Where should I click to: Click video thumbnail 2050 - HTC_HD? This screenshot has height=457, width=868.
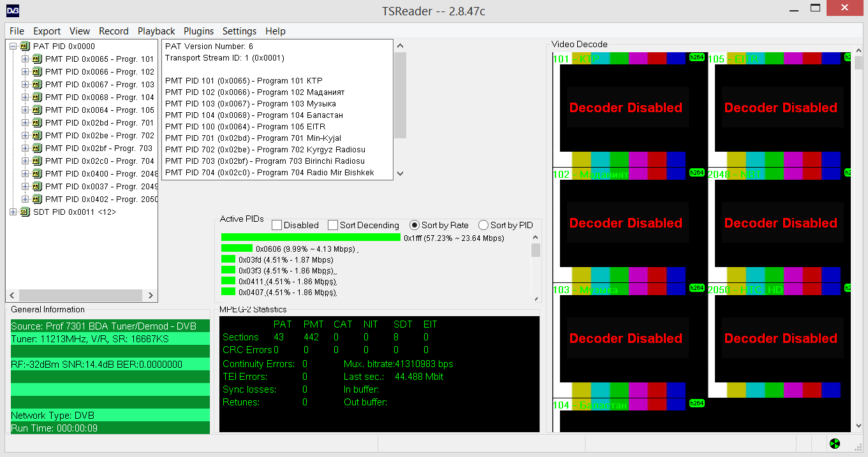[x=779, y=340]
